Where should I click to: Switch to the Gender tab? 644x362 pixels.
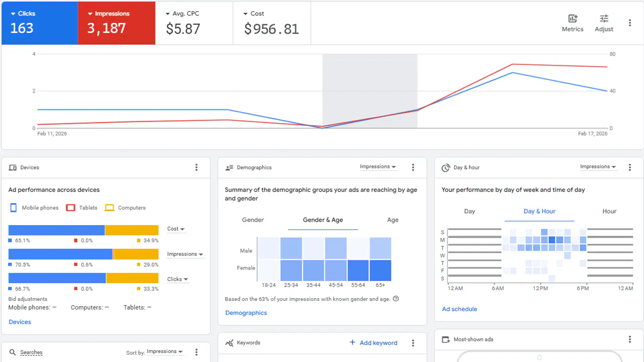(x=253, y=220)
